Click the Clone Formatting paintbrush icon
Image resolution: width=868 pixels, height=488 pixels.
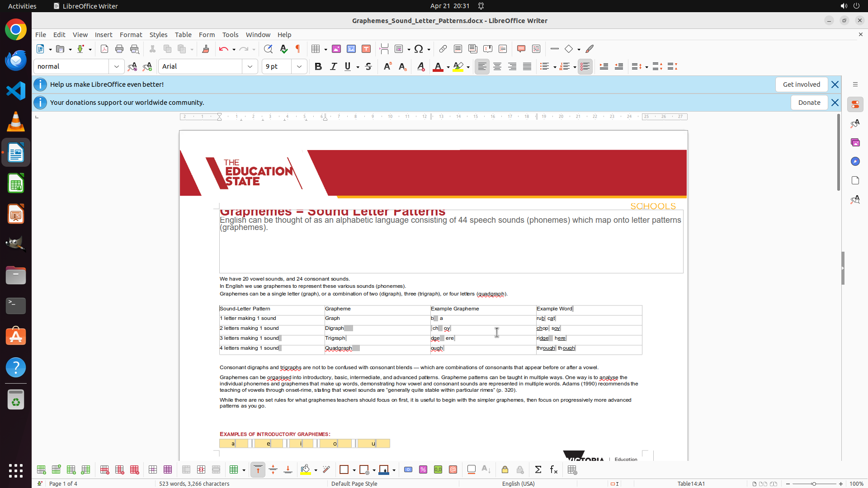click(x=206, y=49)
